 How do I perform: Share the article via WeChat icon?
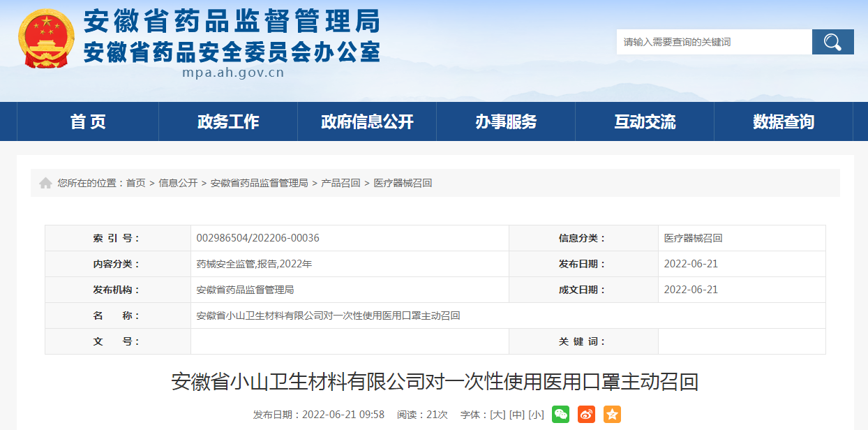[560, 415]
